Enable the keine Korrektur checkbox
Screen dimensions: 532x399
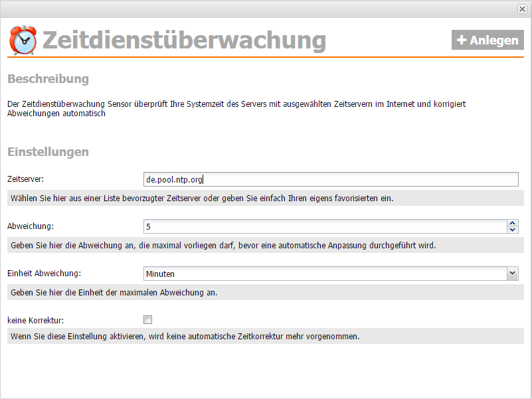[148, 319]
